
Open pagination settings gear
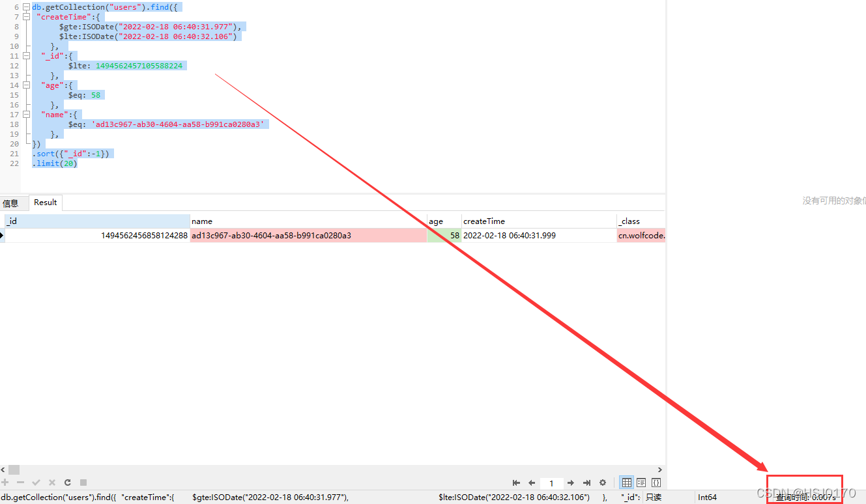[603, 483]
